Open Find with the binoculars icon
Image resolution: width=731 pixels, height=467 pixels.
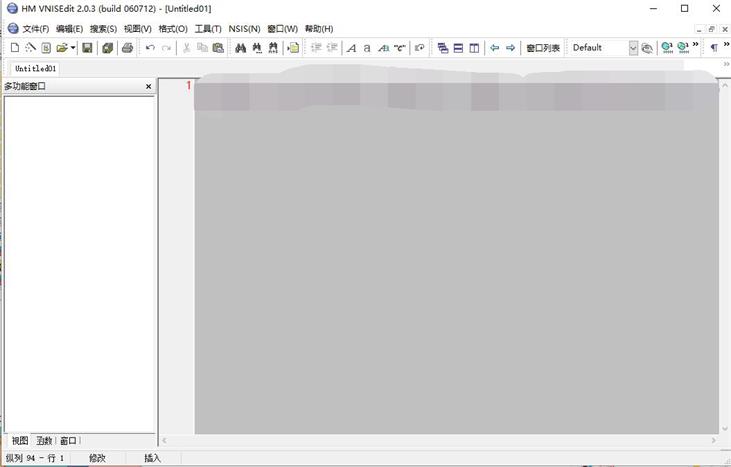(241, 48)
